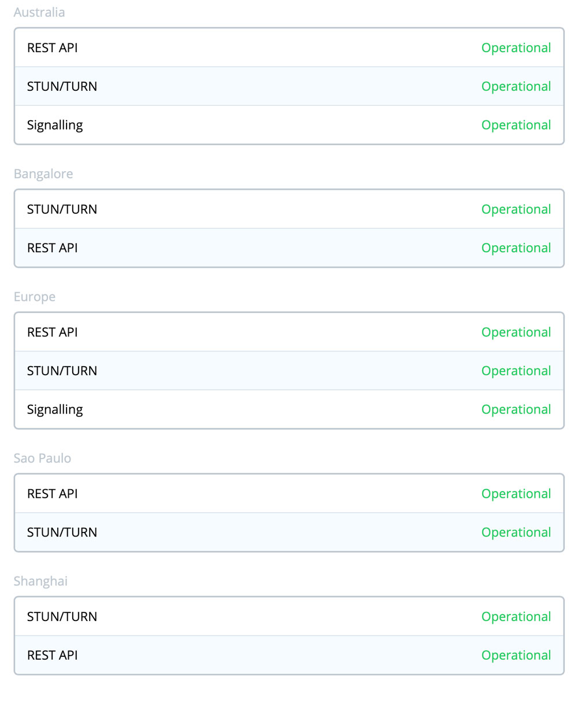Image resolution: width=578 pixels, height=728 pixels.
Task: Click the Europe region heading
Action: coord(35,297)
